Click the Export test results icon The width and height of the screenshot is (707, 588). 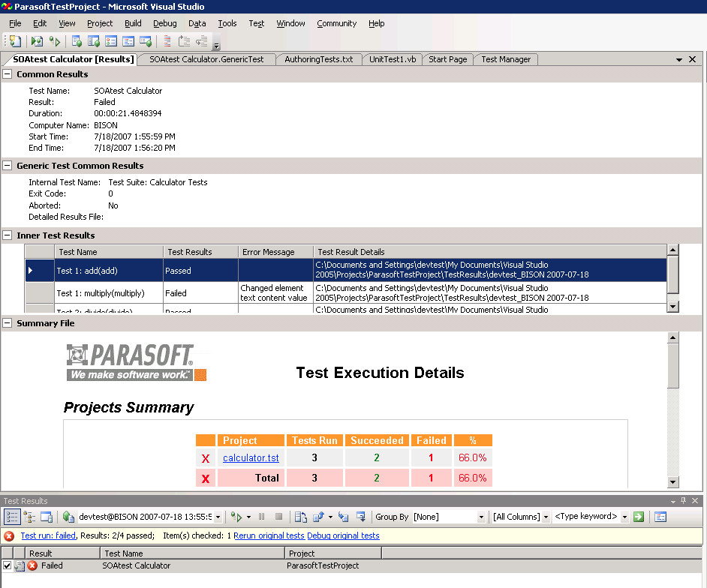[x=318, y=517]
